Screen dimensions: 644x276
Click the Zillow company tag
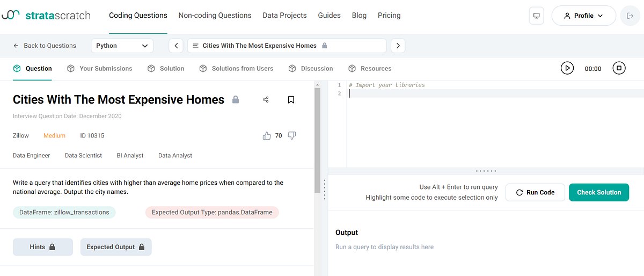[21, 136]
